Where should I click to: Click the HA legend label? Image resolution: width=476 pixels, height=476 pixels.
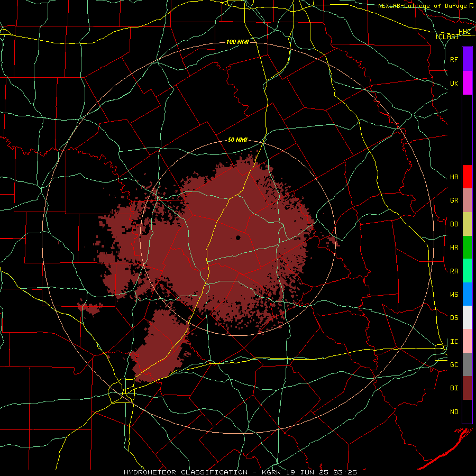[x=454, y=177]
